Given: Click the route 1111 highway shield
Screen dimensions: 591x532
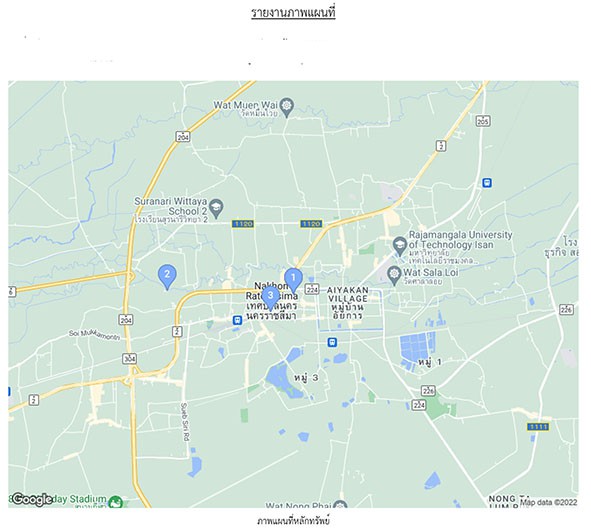Looking at the screenshot, I should (x=538, y=426).
